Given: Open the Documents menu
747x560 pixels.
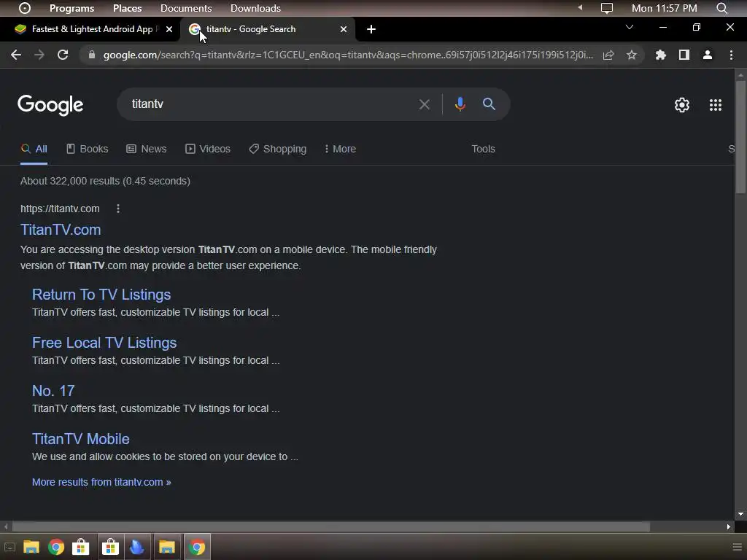Looking at the screenshot, I should (186, 8).
